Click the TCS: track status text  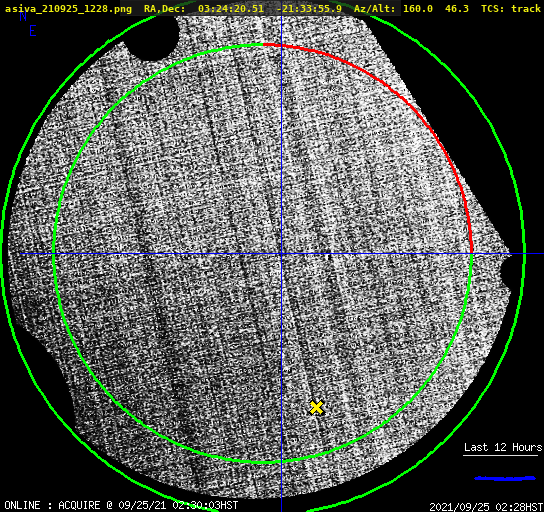511,9
